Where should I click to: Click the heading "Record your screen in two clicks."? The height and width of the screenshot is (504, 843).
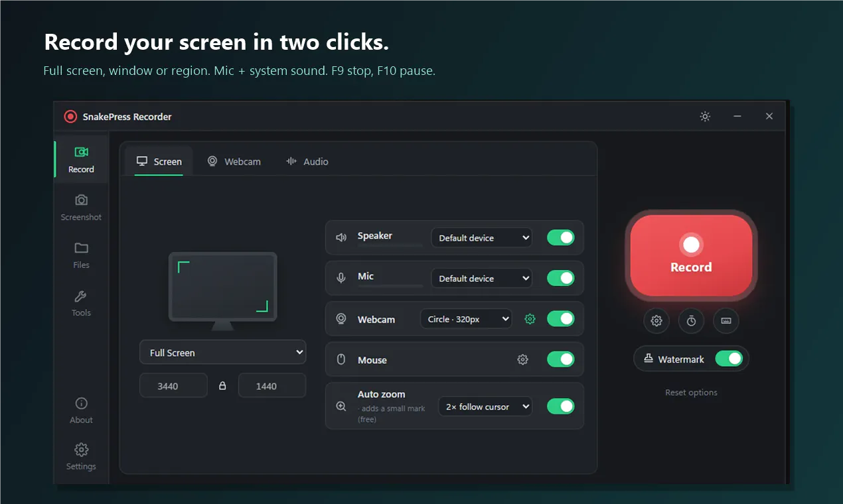[x=216, y=42]
